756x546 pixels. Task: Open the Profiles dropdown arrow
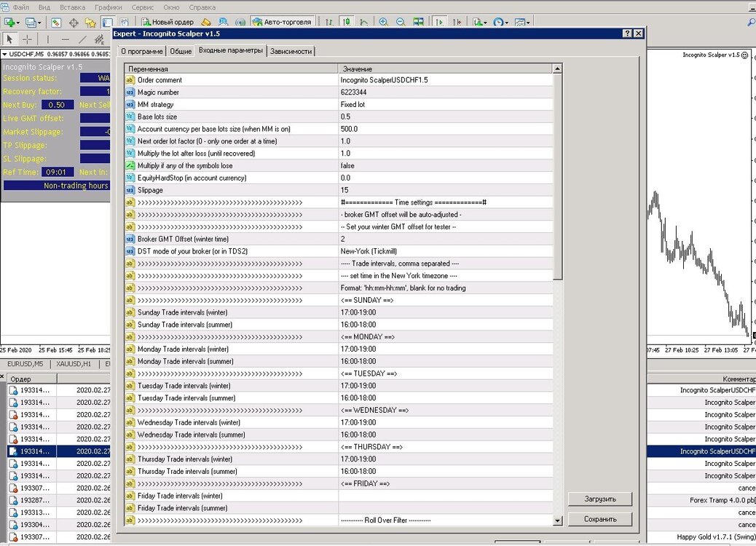coord(39,23)
